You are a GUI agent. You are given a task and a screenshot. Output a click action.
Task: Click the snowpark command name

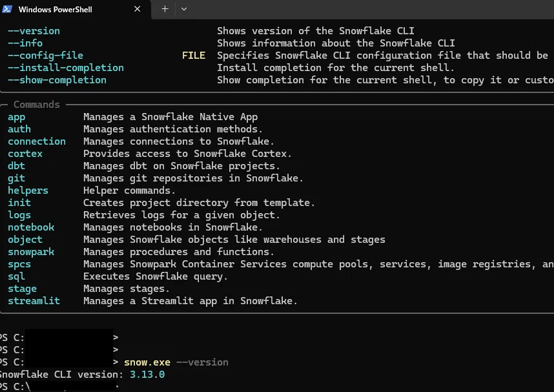[x=31, y=252]
